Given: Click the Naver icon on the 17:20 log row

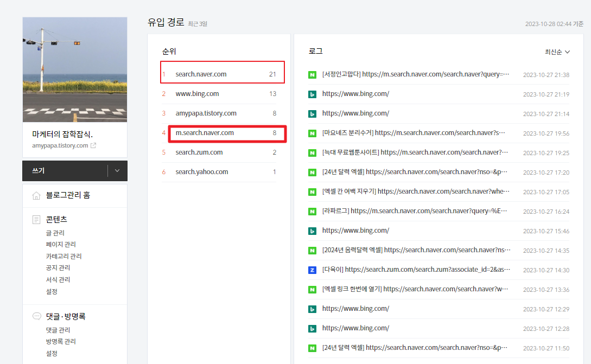Looking at the screenshot, I should 312,173.
